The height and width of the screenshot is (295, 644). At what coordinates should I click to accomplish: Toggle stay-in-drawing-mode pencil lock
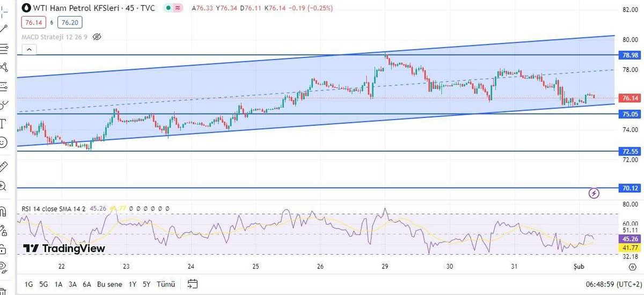pos(4,230)
